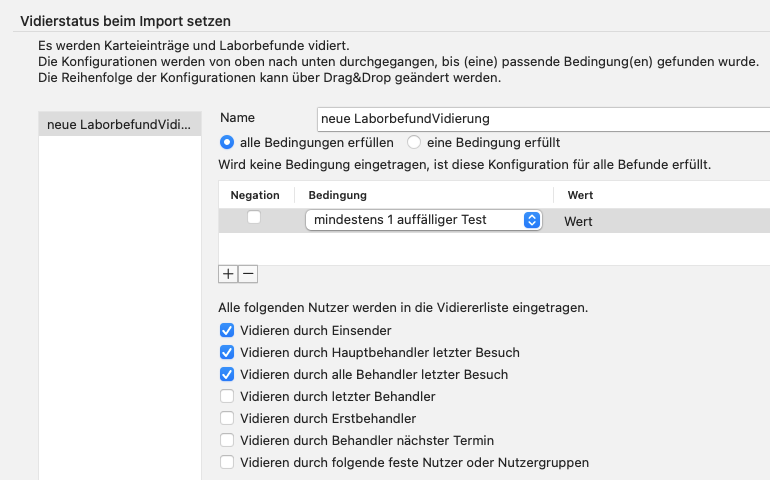
Task: Remove selected condition with minus button
Action: [x=248, y=274]
